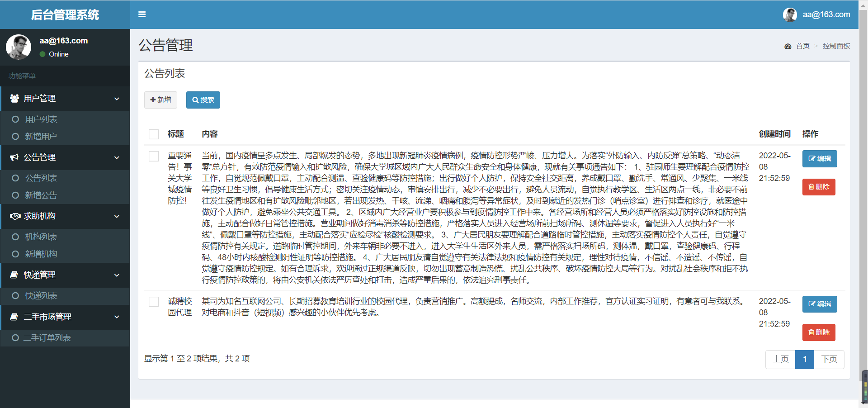
Task: Click the sidebar profile avatar
Action: point(19,47)
